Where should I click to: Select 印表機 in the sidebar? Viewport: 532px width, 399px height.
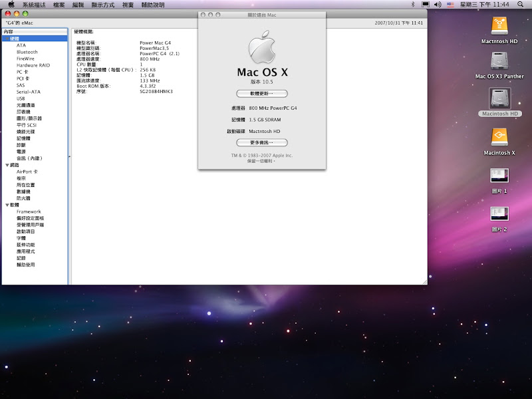tap(23, 112)
